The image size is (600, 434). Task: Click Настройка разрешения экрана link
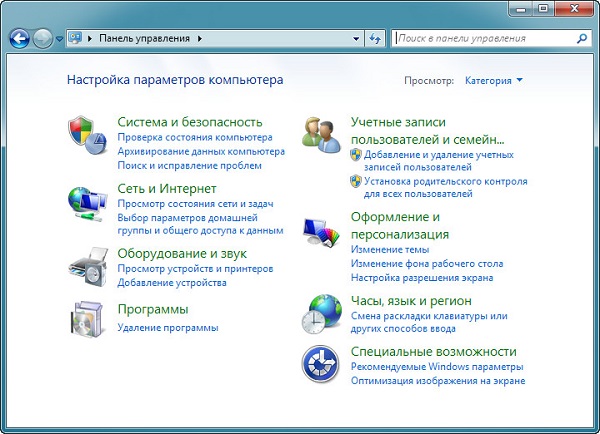pos(422,278)
